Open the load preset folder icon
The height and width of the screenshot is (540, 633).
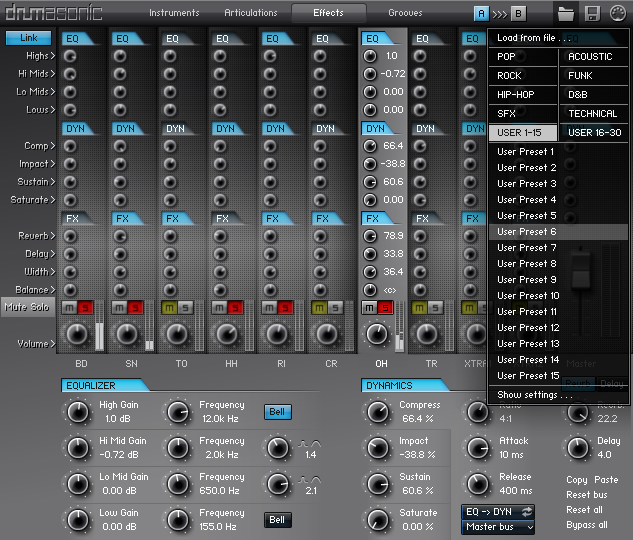point(566,14)
